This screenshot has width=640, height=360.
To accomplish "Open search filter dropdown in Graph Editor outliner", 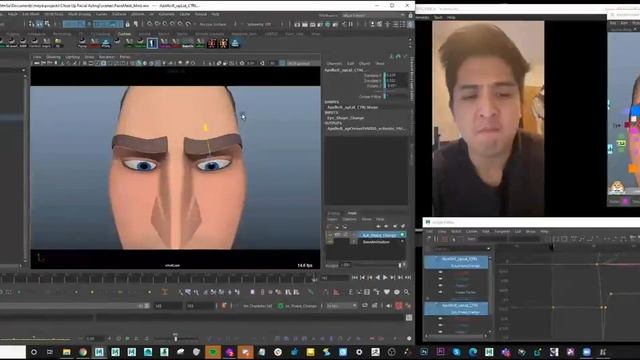I will [489, 248].
